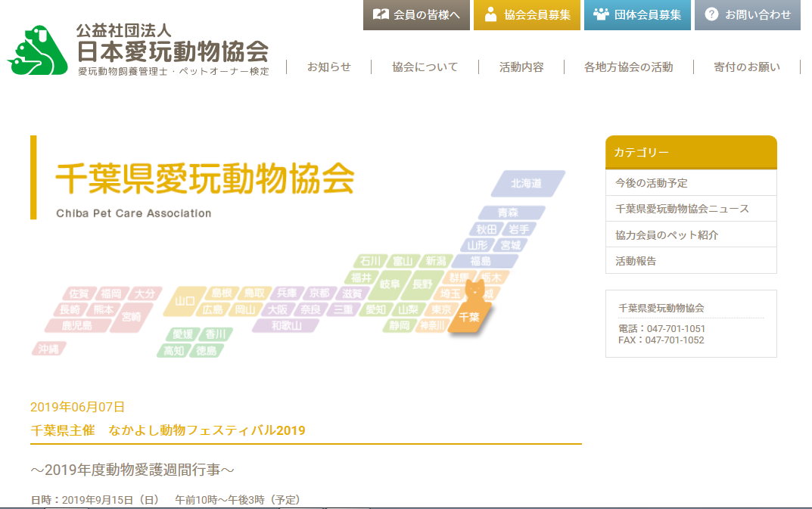Image resolution: width=812 pixels, height=509 pixels.
Task: Select 和歌山 on the map
Action: point(286,326)
